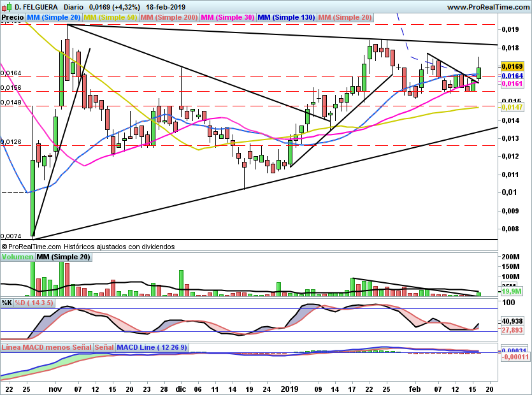This screenshot has width=532, height=395.
Task: Select the %K stochastic label
Action: tap(7, 303)
